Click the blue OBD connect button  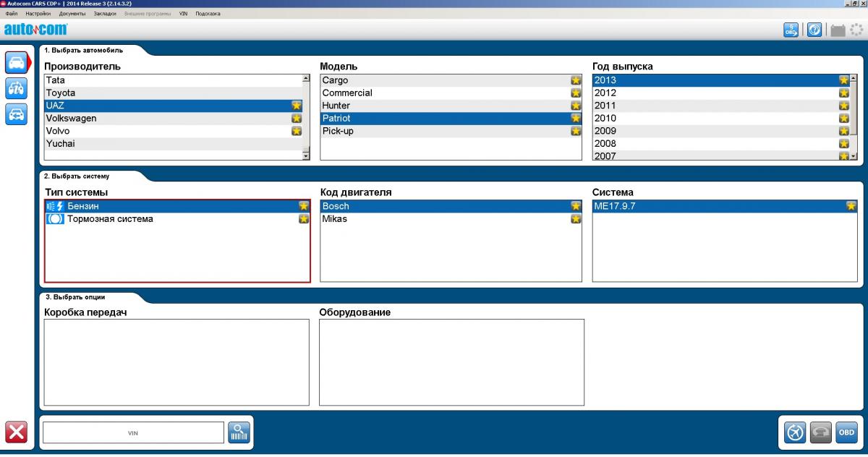pyautogui.click(x=846, y=432)
